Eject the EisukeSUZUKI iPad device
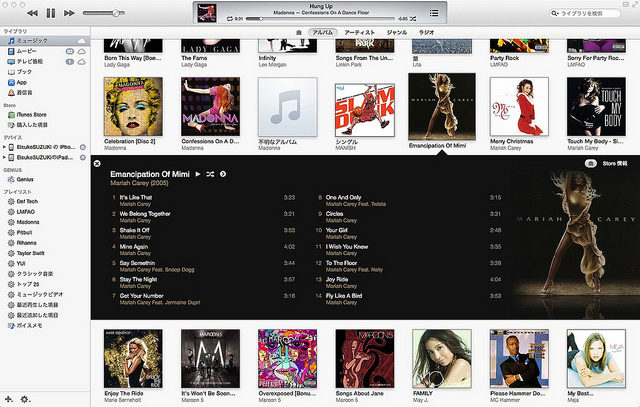 (83, 157)
